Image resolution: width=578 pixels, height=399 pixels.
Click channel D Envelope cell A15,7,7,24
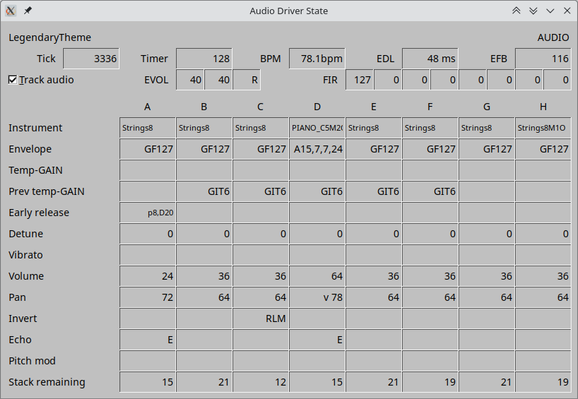point(317,149)
